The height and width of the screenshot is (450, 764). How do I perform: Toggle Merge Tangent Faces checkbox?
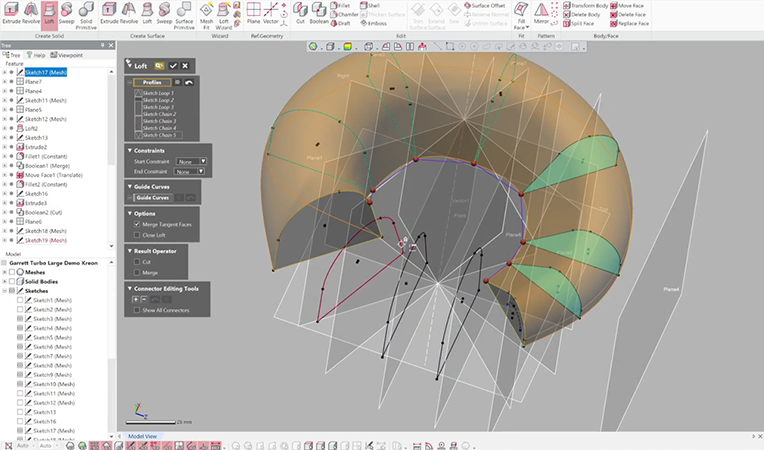point(137,224)
